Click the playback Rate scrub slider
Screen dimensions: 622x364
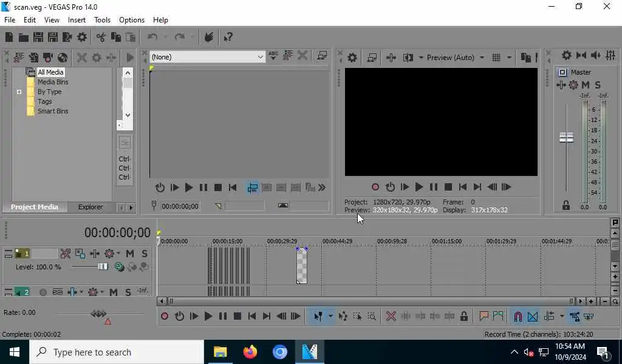click(99, 314)
